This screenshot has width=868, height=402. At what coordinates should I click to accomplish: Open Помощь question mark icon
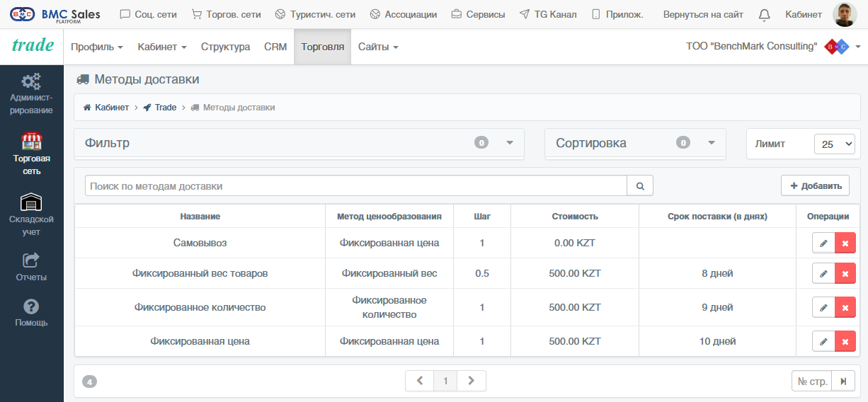click(31, 306)
